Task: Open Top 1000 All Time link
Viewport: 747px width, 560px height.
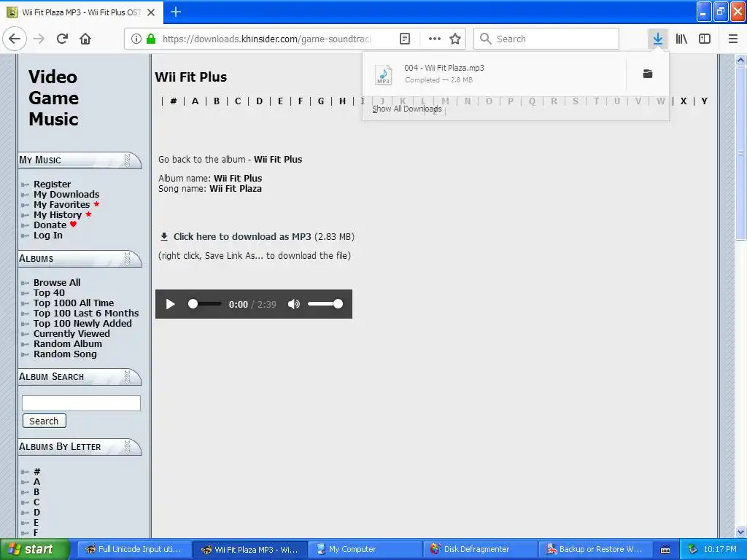Action: pos(74,303)
